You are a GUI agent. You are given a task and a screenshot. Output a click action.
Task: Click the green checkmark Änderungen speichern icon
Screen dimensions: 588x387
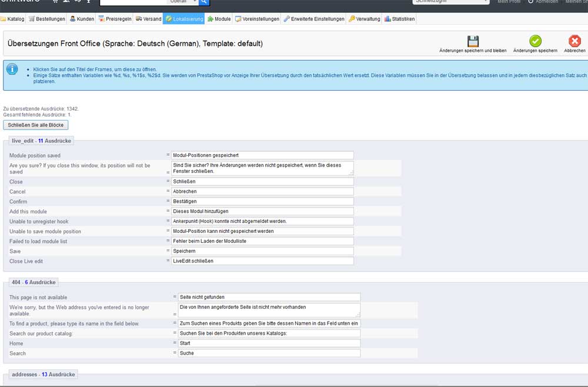(535, 41)
